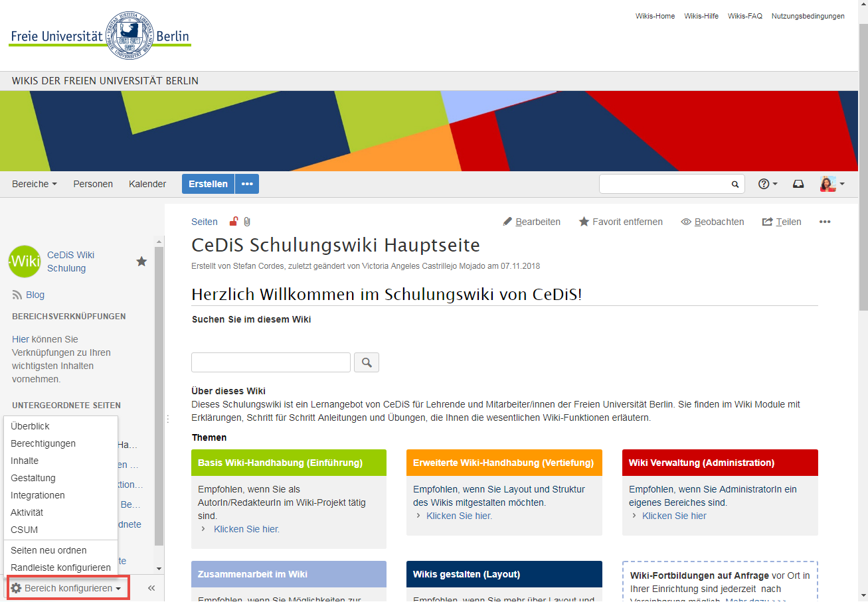Image resolution: width=868 pixels, height=602 pixels.
Task: Click the Erweiterte Wiki-Handhabung (Vertiefung) header
Action: coord(504,463)
